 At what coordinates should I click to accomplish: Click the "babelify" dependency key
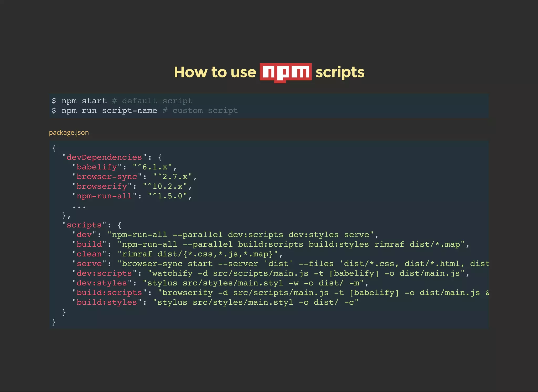97,167
